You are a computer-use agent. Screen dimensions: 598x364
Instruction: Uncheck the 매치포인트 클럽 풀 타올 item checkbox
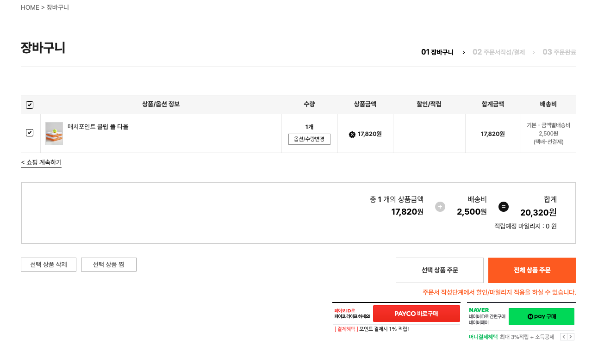[30, 133]
